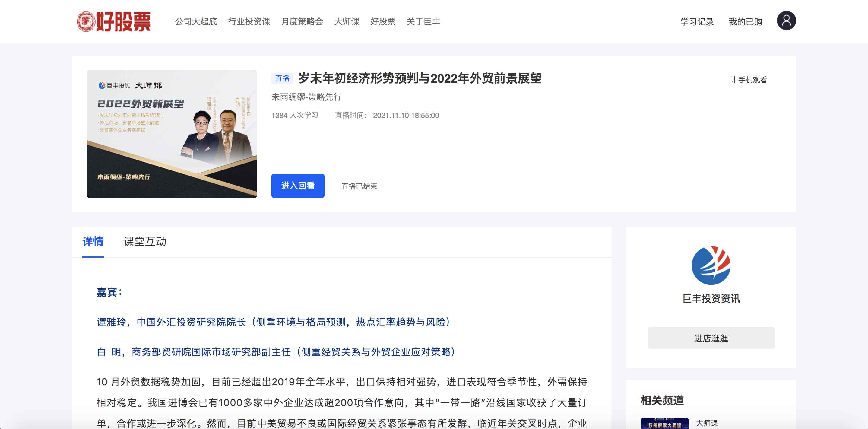Open the related channel thumbnail

coord(664,424)
